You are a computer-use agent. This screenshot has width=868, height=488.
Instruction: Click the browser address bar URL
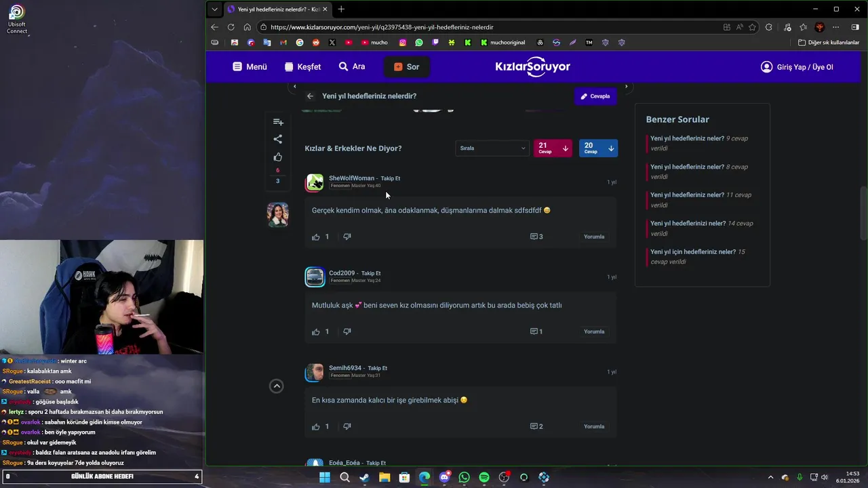tap(382, 27)
